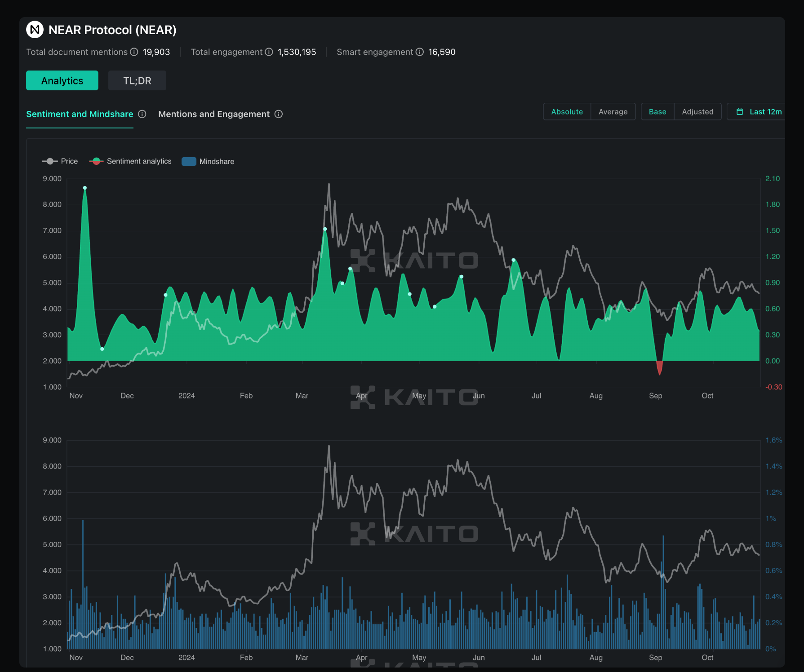Click the tallest mindshare bar in early November
804x672 pixels.
click(83, 584)
